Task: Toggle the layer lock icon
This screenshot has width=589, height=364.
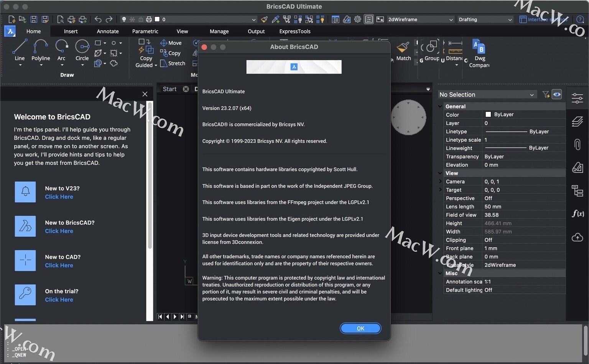Action: coord(141,19)
